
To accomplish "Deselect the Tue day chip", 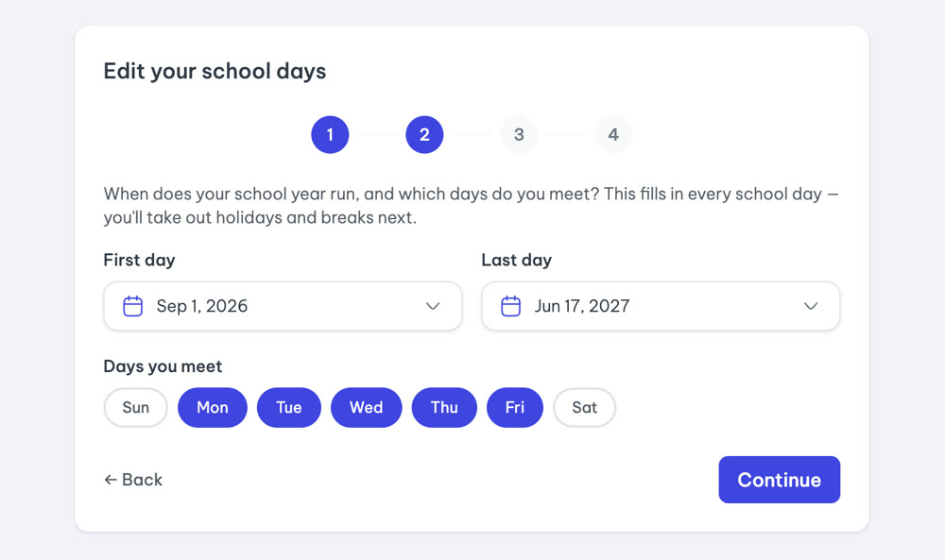I will coord(288,408).
